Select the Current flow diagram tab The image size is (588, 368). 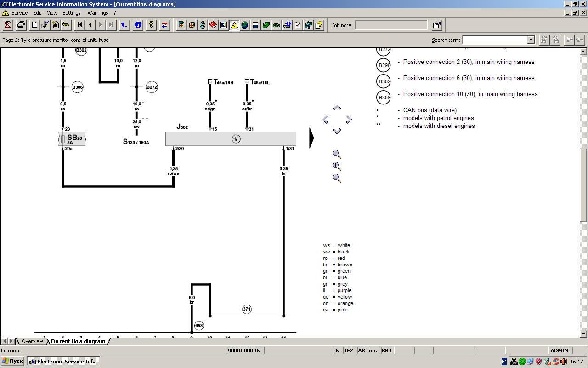click(78, 341)
